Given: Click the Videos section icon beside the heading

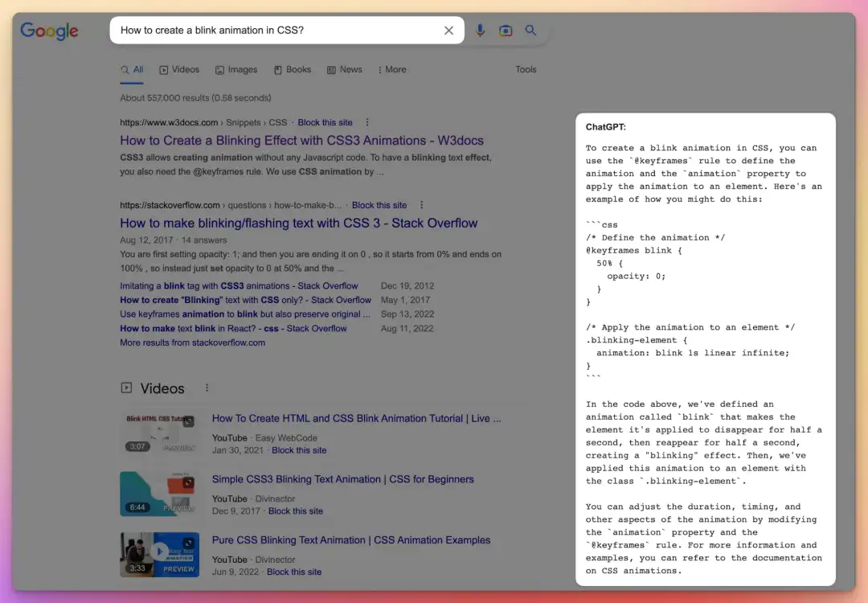Looking at the screenshot, I should [126, 388].
